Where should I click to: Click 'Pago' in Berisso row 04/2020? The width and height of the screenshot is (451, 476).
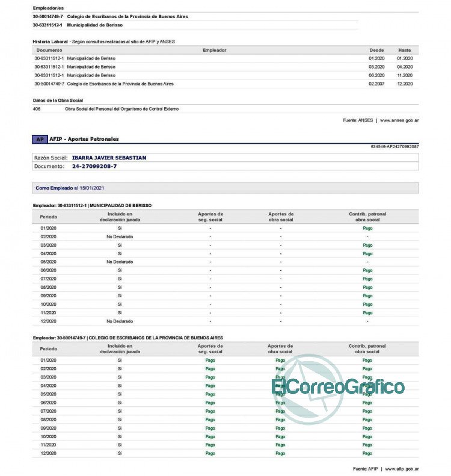[367, 254]
